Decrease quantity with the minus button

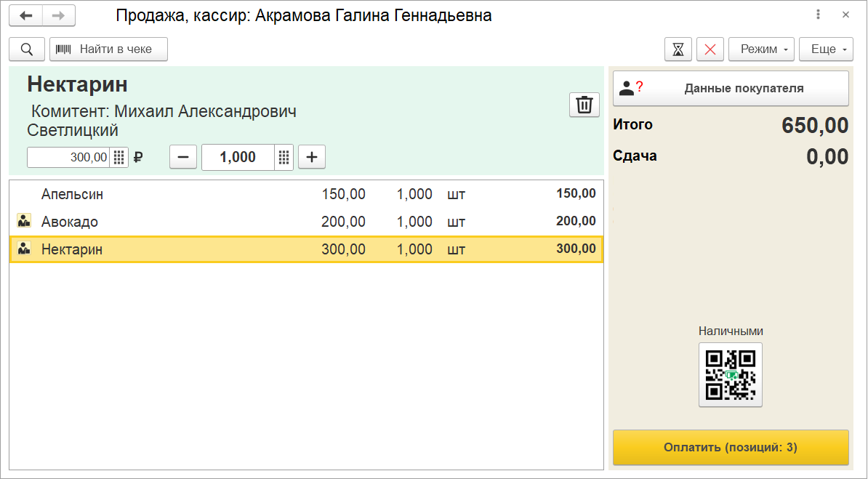click(183, 157)
